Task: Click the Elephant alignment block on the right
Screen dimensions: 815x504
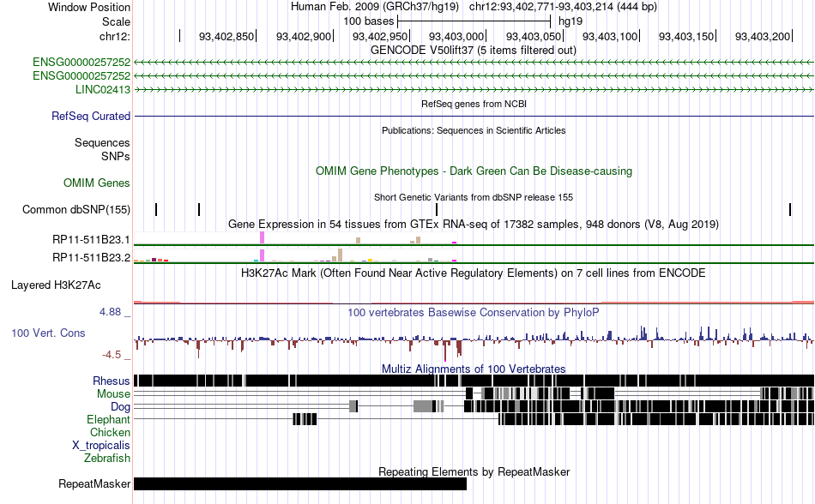Action: [x=656, y=419]
